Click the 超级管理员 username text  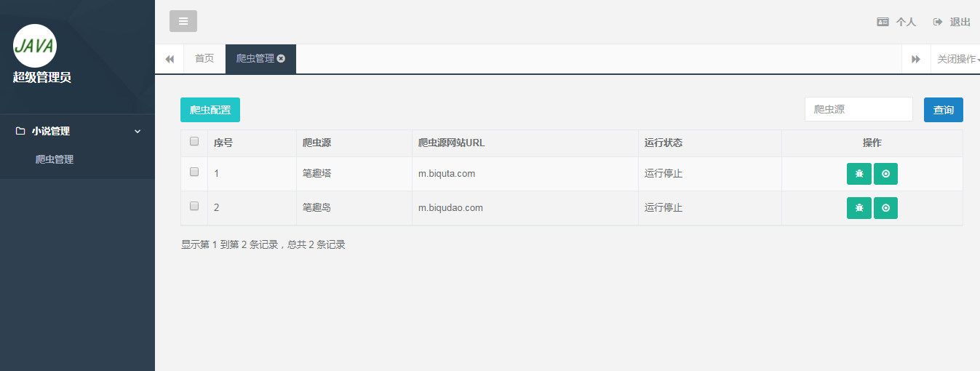click(x=42, y=78)
